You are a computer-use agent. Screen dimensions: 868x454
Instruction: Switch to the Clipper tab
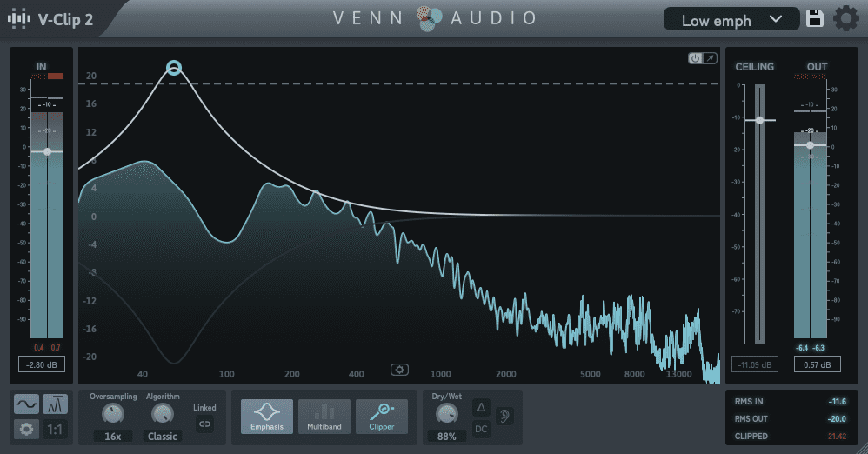point(381,417)
